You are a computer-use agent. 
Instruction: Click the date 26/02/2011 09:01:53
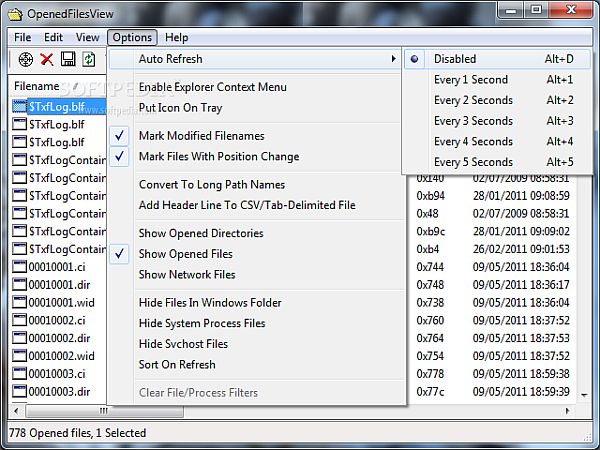point(521,249)
